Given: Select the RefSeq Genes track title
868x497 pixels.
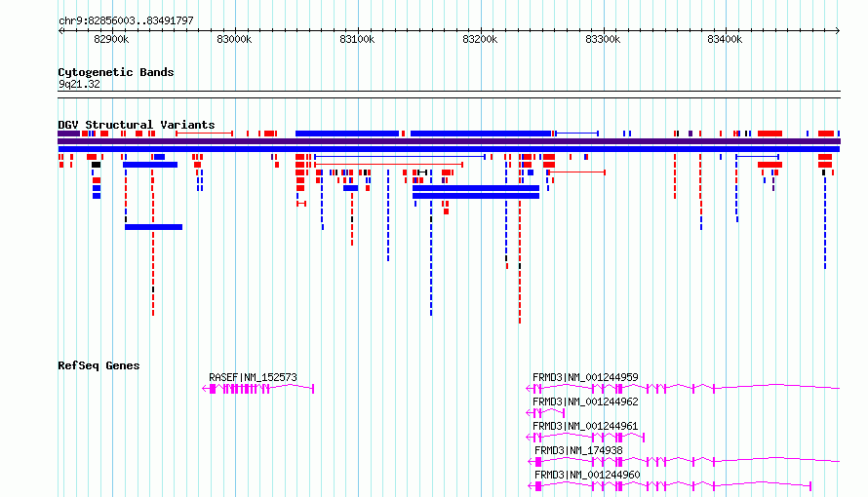Looking at the screenshot, I should [x=99, y=365].
